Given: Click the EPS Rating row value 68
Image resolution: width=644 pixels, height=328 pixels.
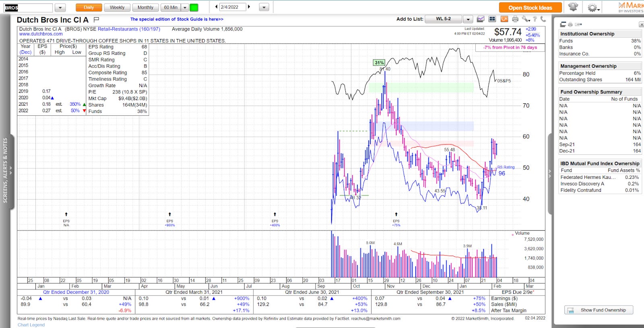Looking at the screenshot, I should (144, 47).
